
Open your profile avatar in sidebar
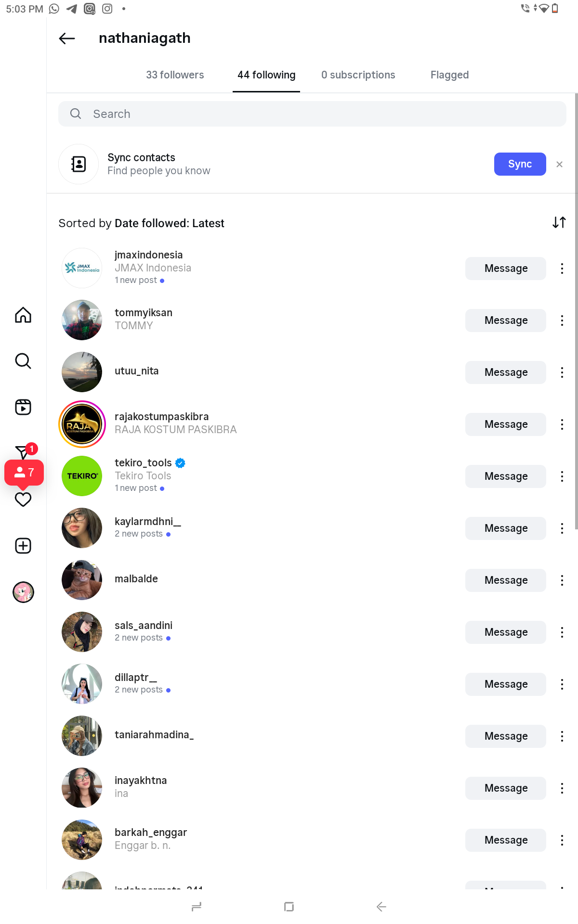point(23,592)
